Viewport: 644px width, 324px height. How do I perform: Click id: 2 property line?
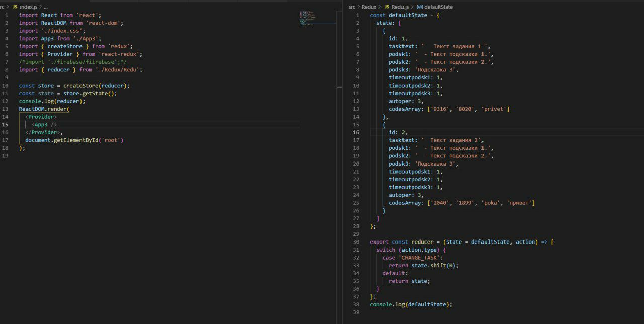tap(398, 132)
